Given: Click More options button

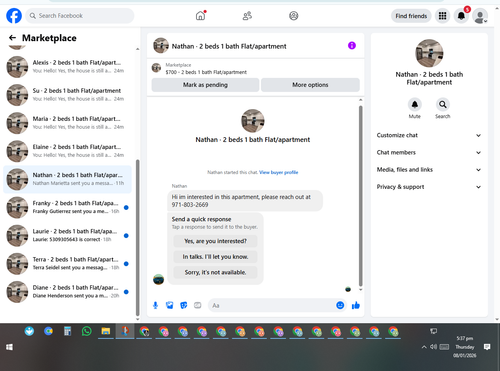Looking at the screenshot, I should (310, 85).
